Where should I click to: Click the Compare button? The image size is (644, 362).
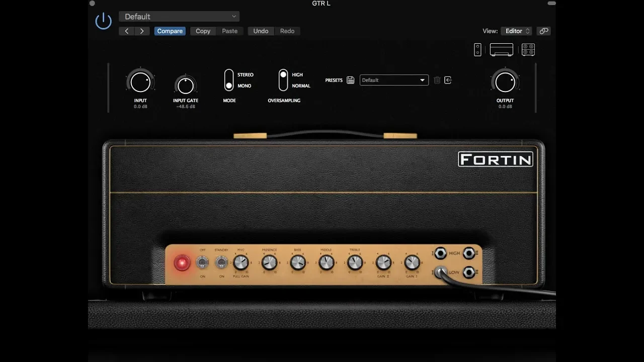point(170,31)
